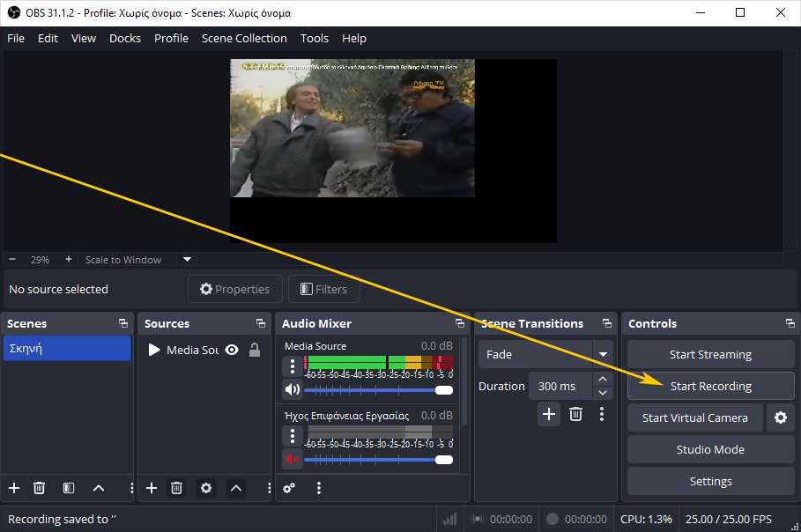The image size is (801, 532).
Task: Delete the transition using trash icon
Action: [575, 414]
